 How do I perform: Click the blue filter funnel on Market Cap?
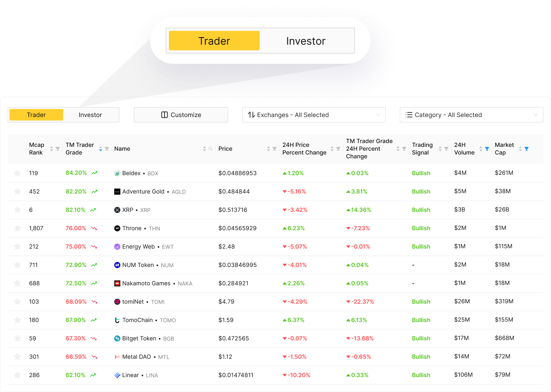click(527, 149)
